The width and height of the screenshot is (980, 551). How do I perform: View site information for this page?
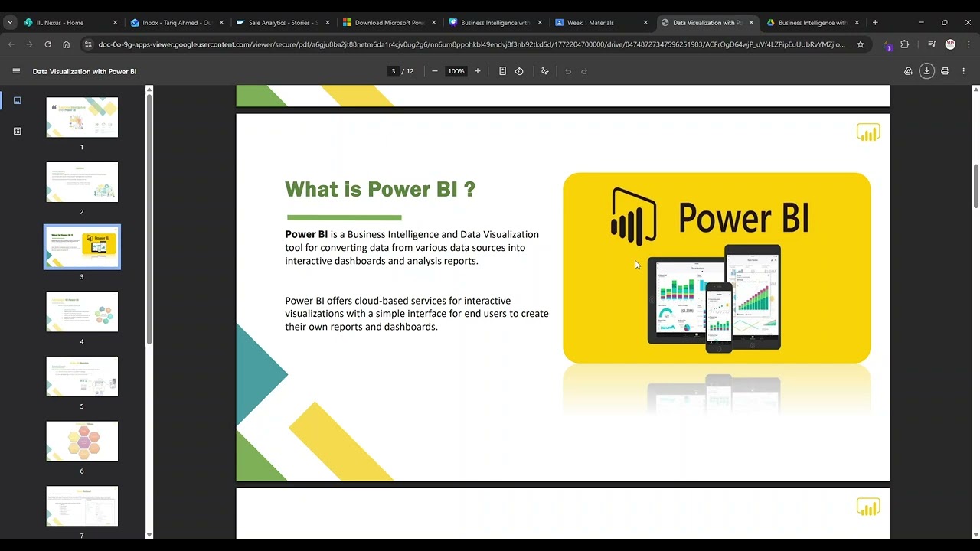tap(88, 44)
